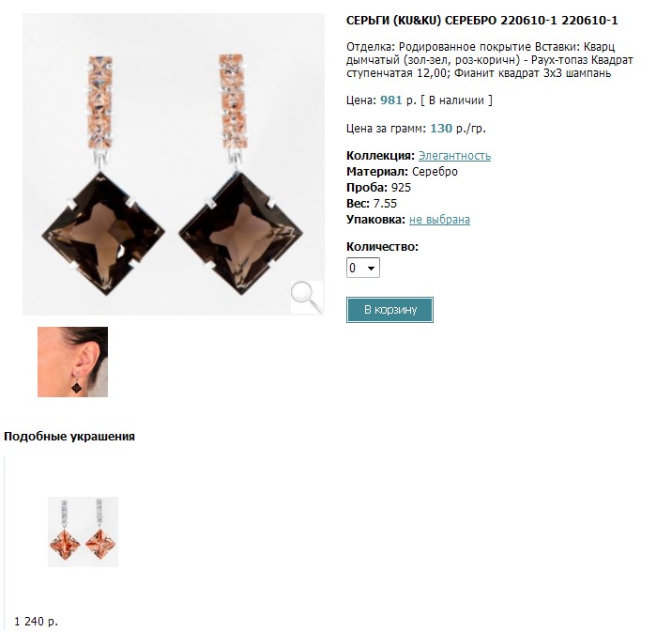The width and height of the screenshot is (672, 632).
Task: Click the Материал Серебро line
Action: point(402,172)
